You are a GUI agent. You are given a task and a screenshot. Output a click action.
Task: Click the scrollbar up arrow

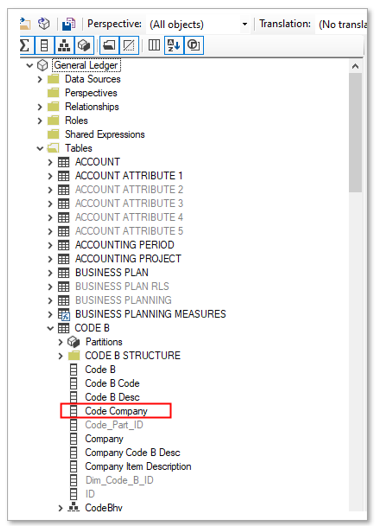click(x=355, y=66)
